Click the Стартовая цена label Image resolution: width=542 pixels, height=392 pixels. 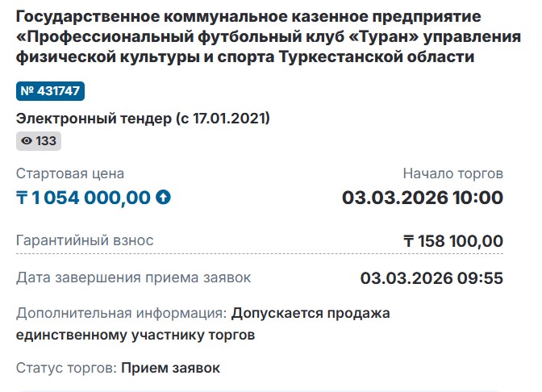70,173
